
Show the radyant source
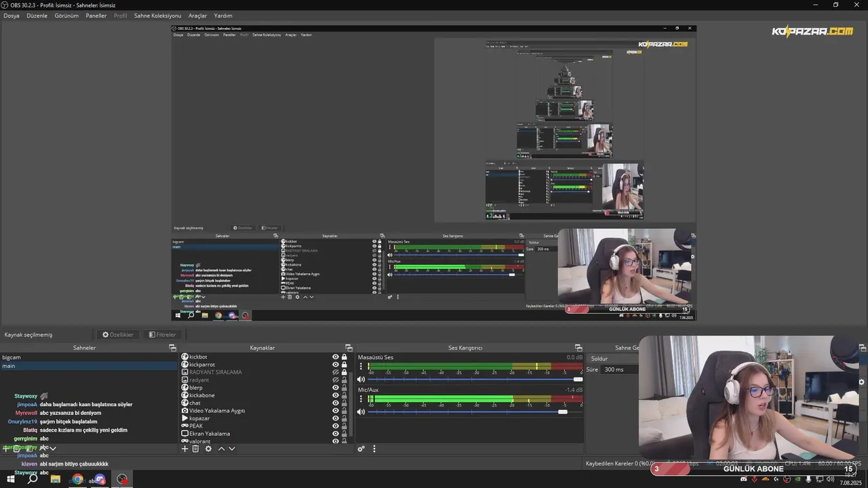point(335,380)
